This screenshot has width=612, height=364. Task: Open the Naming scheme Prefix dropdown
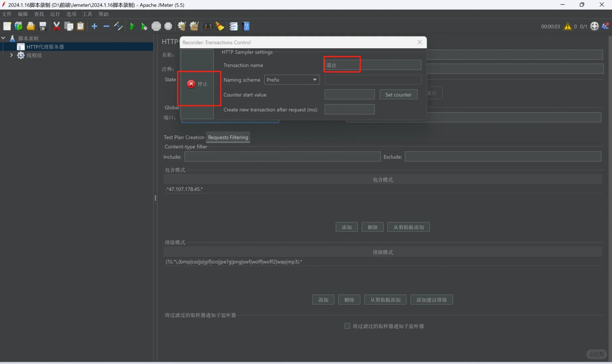[292, 80]
